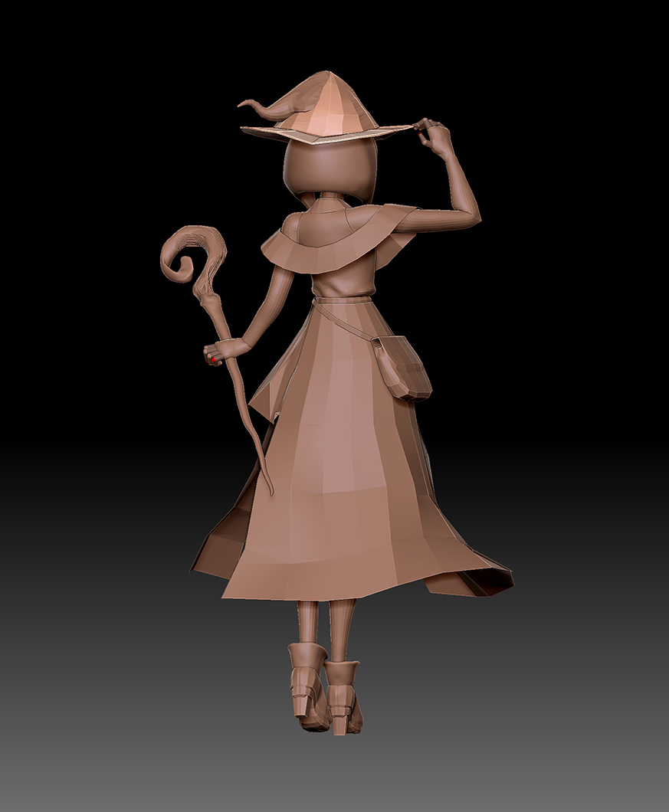
Task: Select the pointed bottom tip of the staff
Action: click(x=270, y=488)
